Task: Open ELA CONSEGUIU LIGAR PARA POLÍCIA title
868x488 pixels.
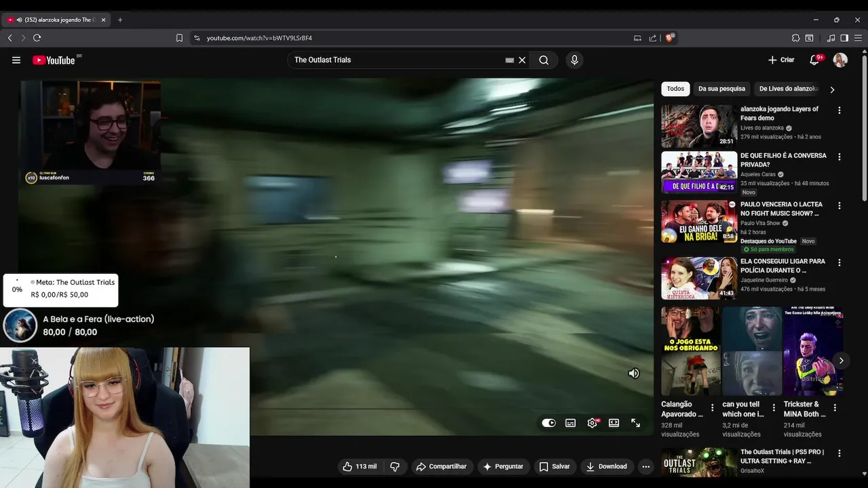Action: tap(783, 266)
